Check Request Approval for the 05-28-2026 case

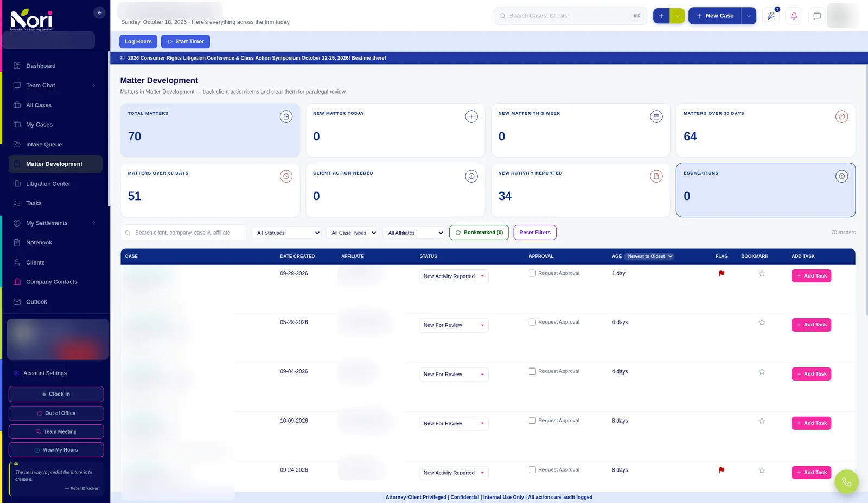tap(532, 322)
